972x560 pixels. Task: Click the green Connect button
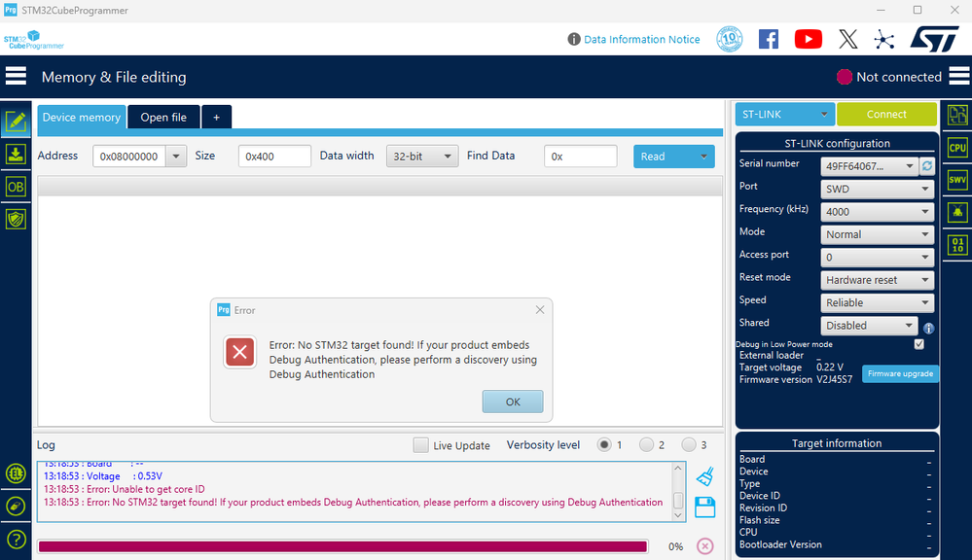coord(886,114)
